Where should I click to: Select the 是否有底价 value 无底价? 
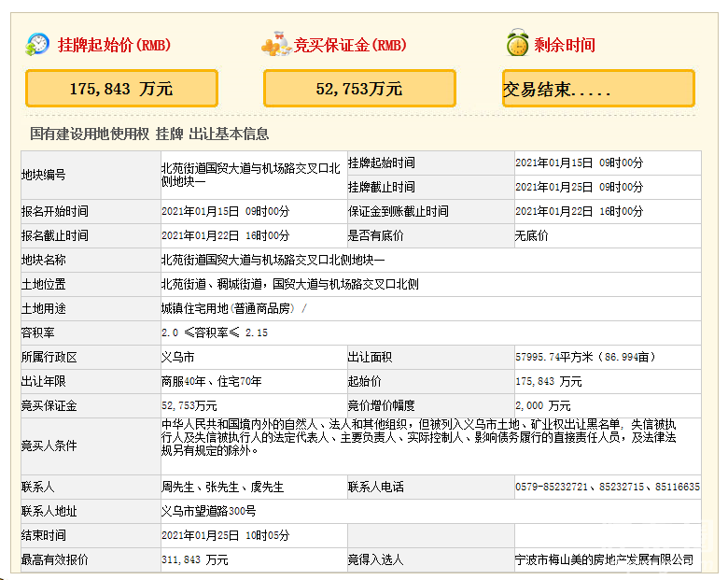pyautogui.click(x=532, y=235)
